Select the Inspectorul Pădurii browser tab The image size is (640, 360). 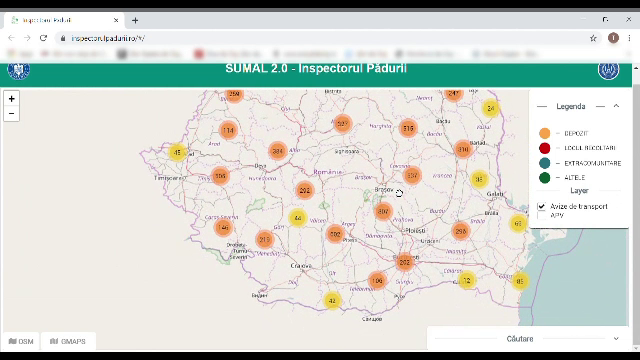63,20
